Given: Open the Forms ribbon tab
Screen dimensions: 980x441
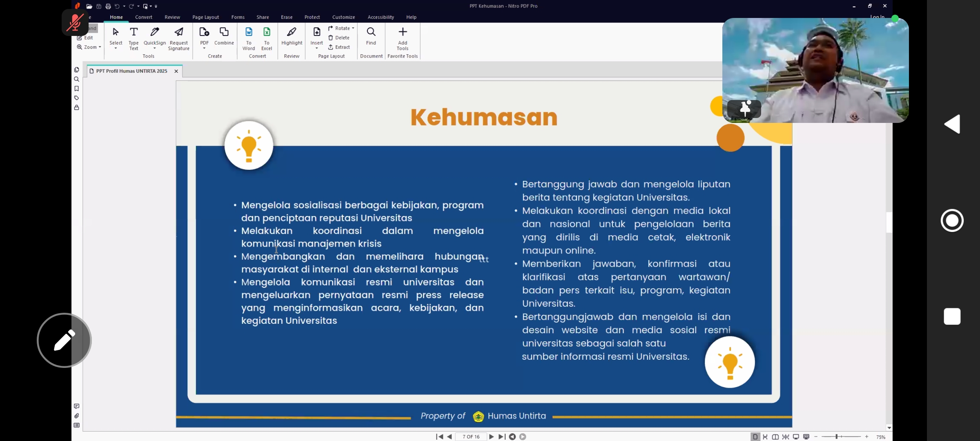Looking at the screenshot, I should [238, 17].
